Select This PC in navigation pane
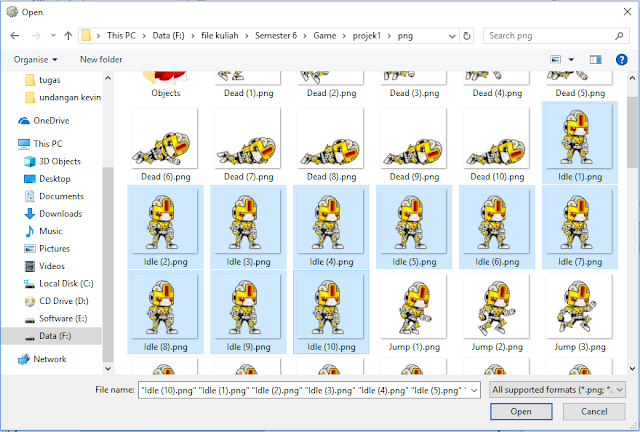The image size is (640, 432). pyautogui.click(x=40, y=144)
